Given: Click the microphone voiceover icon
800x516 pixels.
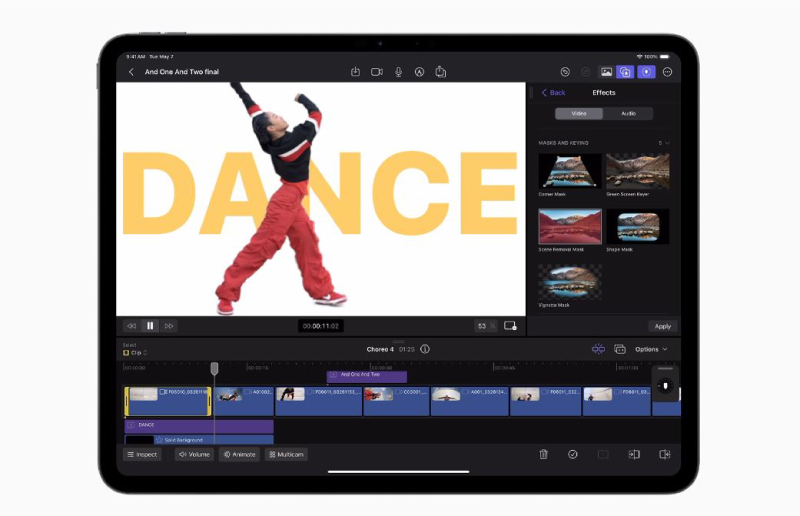Looking at the screenshot, I should tap(398, 72).
